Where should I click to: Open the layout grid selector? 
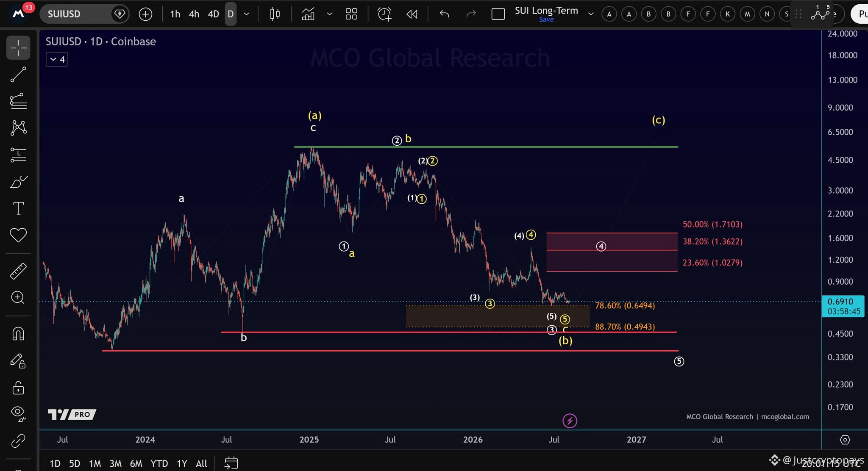pos(351,14)
